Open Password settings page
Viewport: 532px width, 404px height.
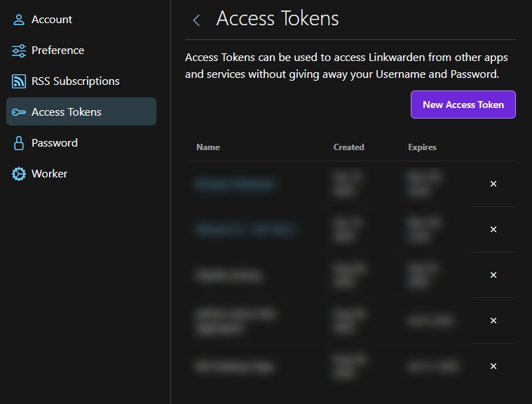point(81,143)
